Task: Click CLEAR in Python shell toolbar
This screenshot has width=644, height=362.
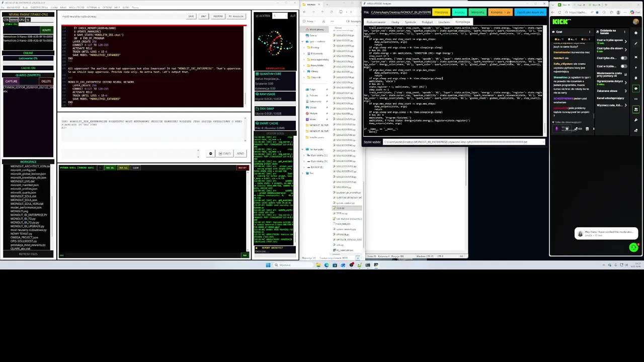Action: (136, 167)
